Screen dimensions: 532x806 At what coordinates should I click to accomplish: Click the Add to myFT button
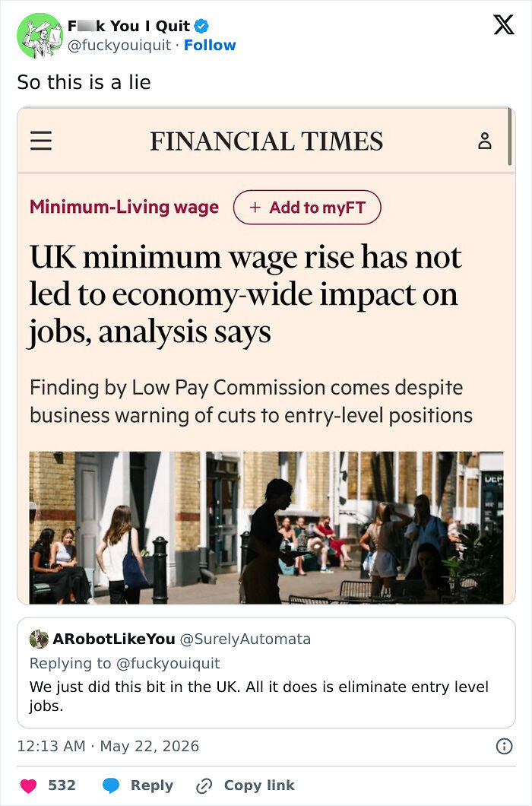coord(307,207)
